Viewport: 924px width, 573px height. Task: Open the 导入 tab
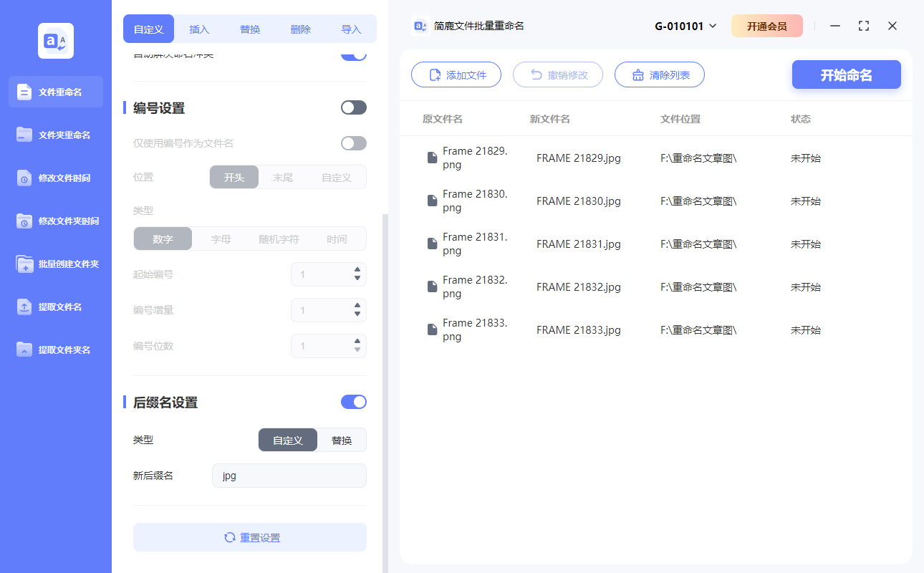click(351, 29)
